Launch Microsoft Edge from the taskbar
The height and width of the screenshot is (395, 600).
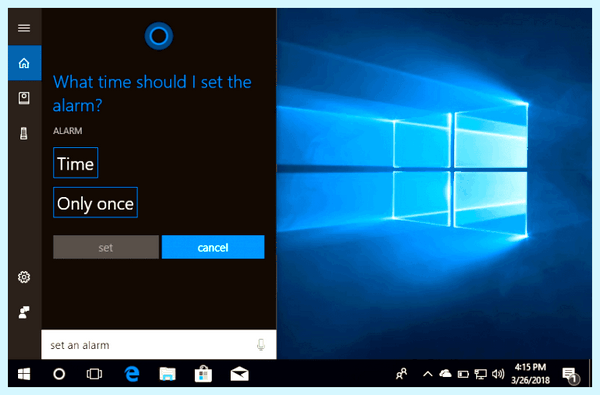pyautogui.click(x=132, y=374)
